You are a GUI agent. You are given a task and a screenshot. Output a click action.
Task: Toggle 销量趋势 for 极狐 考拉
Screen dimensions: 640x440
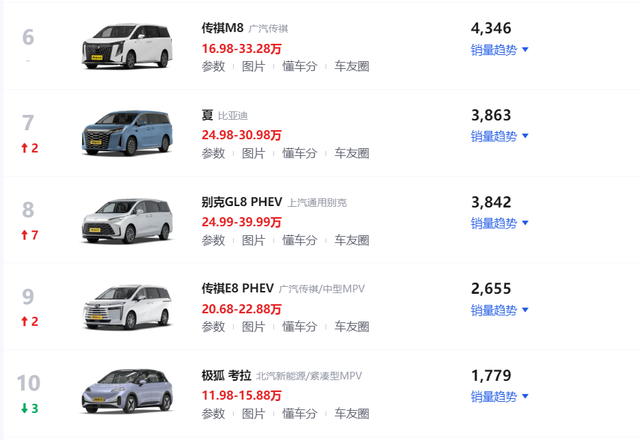pyautogui.click(x=499, y=397)
